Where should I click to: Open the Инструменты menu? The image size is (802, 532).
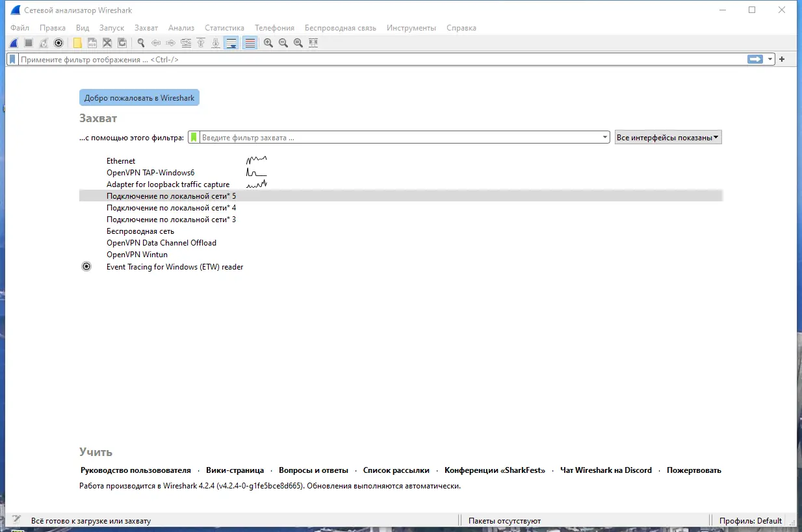(411, 28)
